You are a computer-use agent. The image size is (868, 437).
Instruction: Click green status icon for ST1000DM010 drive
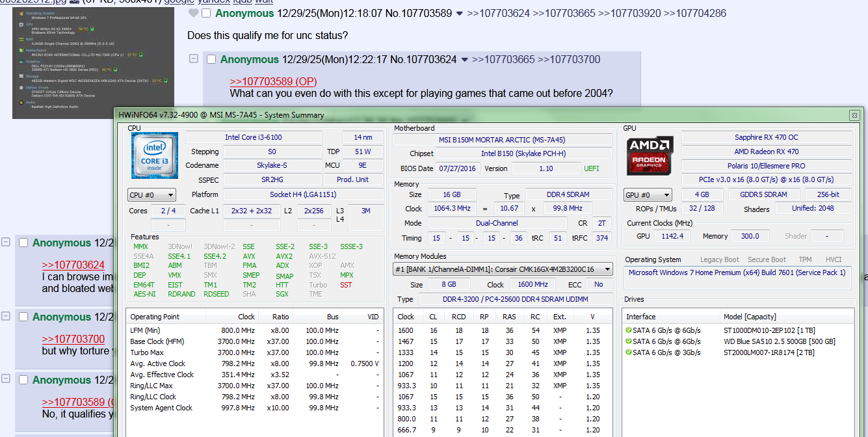[x=629, y=330]
